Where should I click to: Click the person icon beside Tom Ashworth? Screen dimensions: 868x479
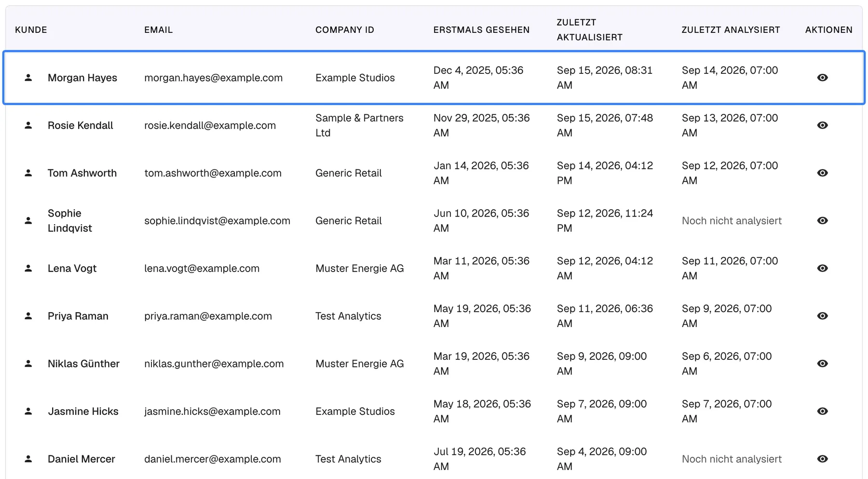click(28, 173)
